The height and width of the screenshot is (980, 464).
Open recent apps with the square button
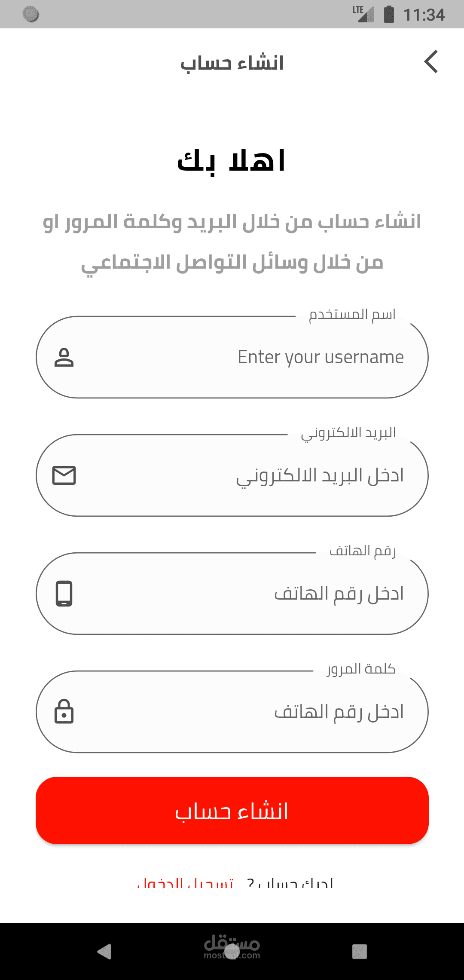tap(359, 952)
